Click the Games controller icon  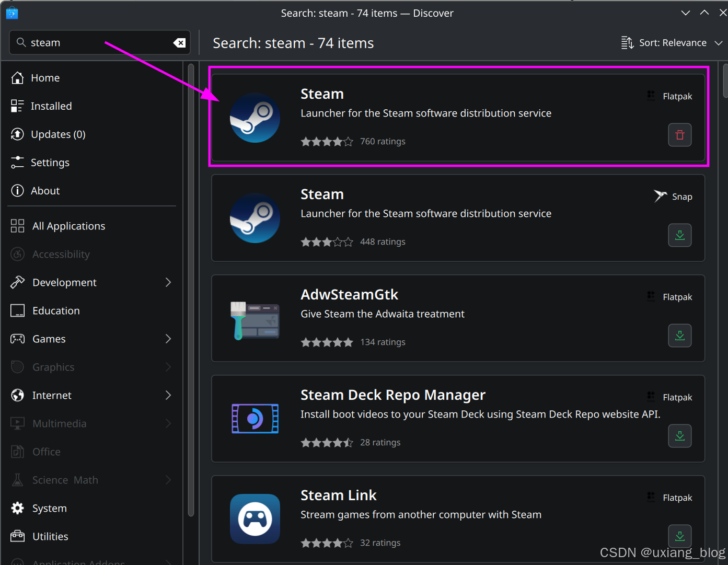pyautogui.click(x=17, y=339)
